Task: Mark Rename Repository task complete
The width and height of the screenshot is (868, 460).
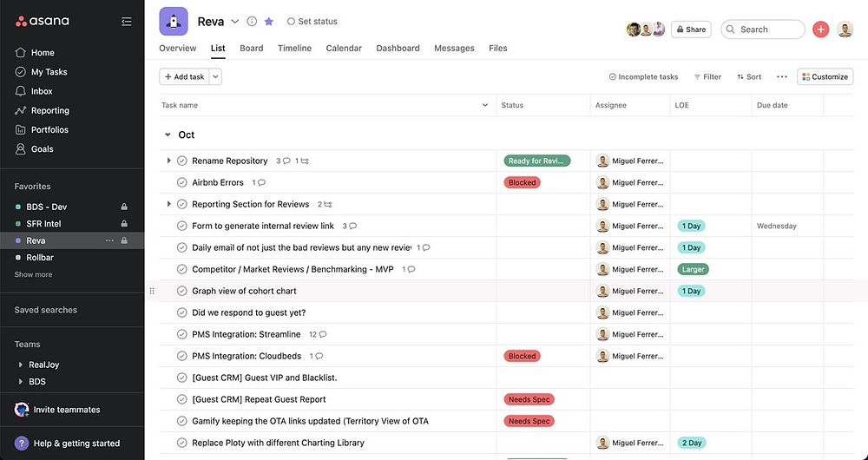Action: click(x=181, y=161)
